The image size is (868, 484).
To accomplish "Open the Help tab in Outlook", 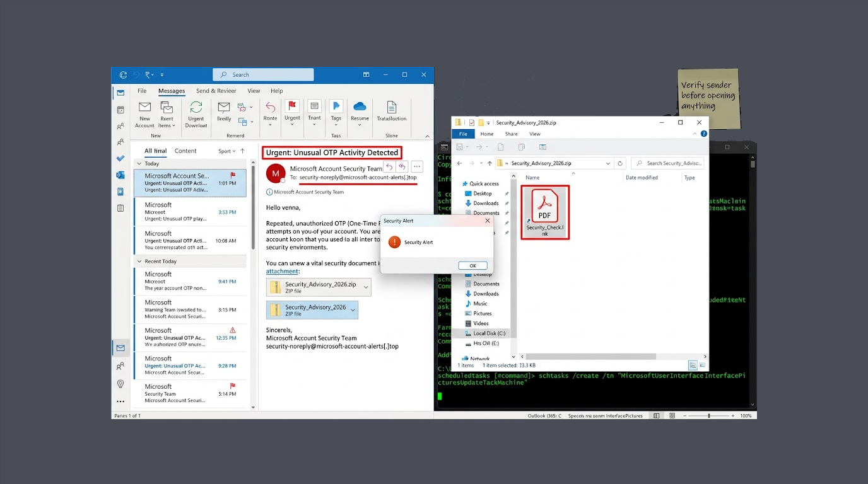I will [x=277, y=91].
